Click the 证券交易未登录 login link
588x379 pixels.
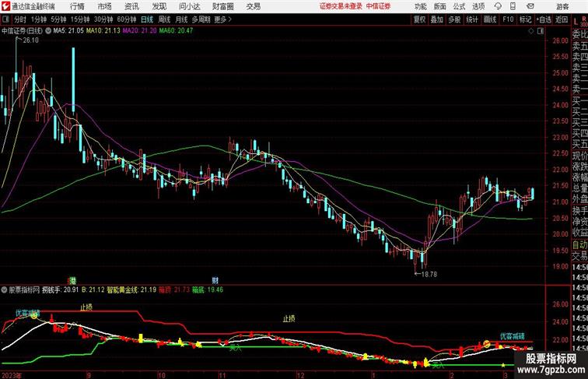341,6
